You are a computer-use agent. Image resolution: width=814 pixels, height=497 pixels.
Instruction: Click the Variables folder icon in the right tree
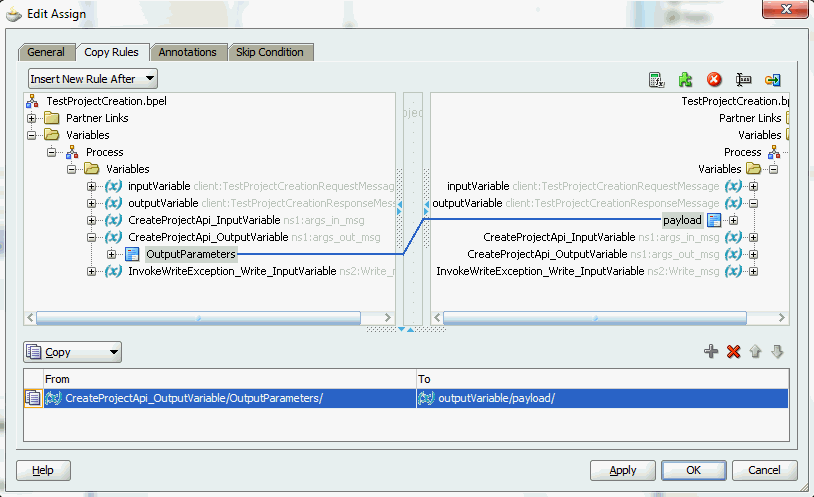coord(753,169)
